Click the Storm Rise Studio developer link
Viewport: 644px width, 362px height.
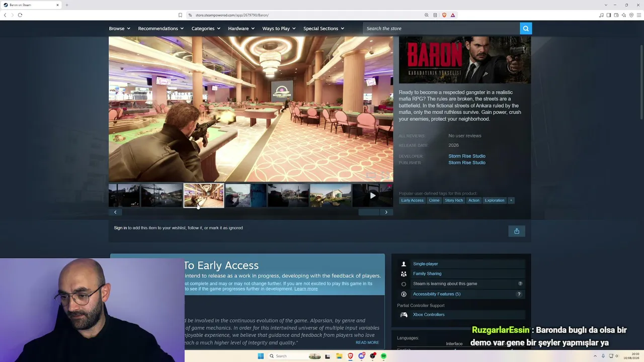click(x=467, y=156)
